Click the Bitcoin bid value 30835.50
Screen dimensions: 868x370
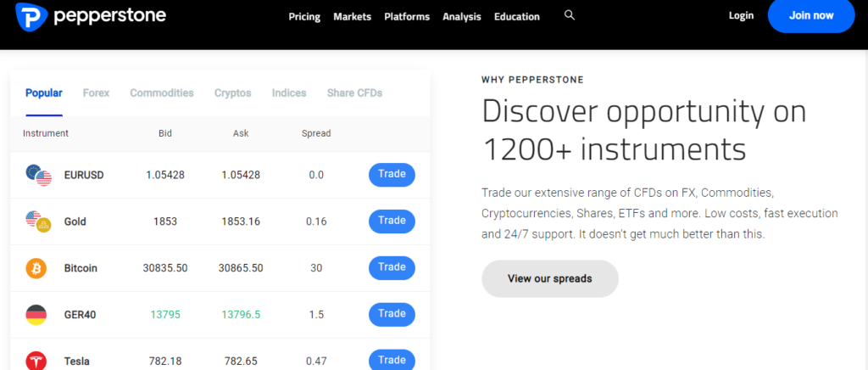pyautogui.click(x=165, y=268)
